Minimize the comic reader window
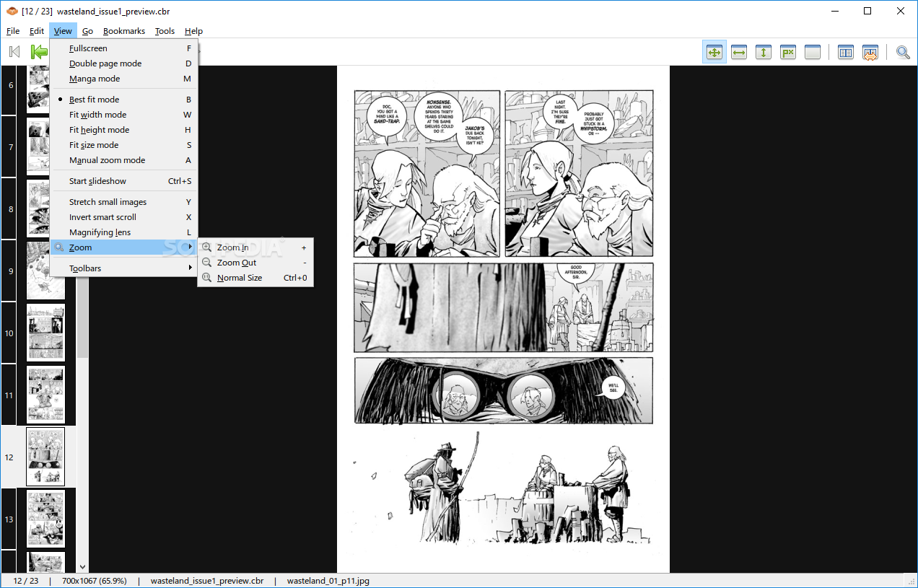 [834, 11]
